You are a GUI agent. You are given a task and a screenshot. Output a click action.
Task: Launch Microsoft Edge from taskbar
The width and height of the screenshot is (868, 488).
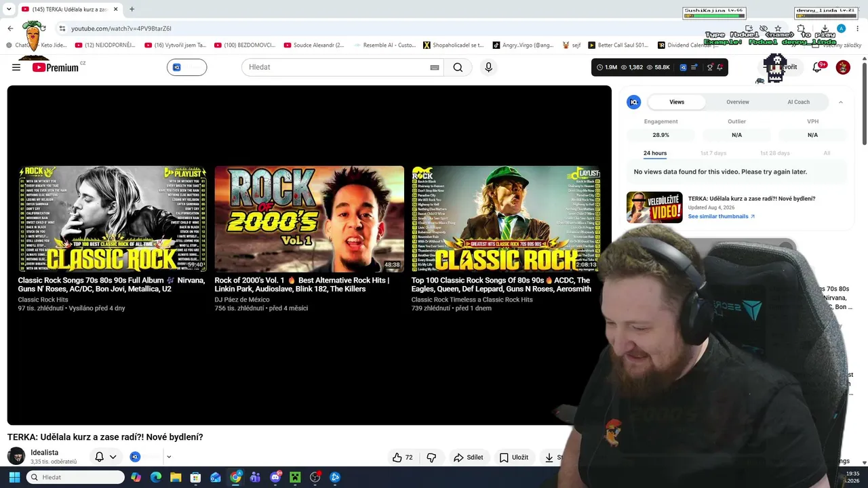point(156,477)
